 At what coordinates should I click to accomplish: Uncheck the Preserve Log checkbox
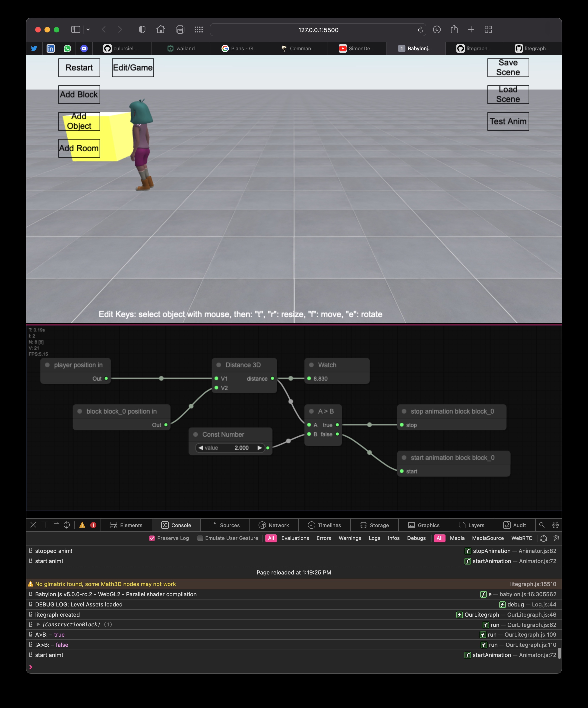152,538
